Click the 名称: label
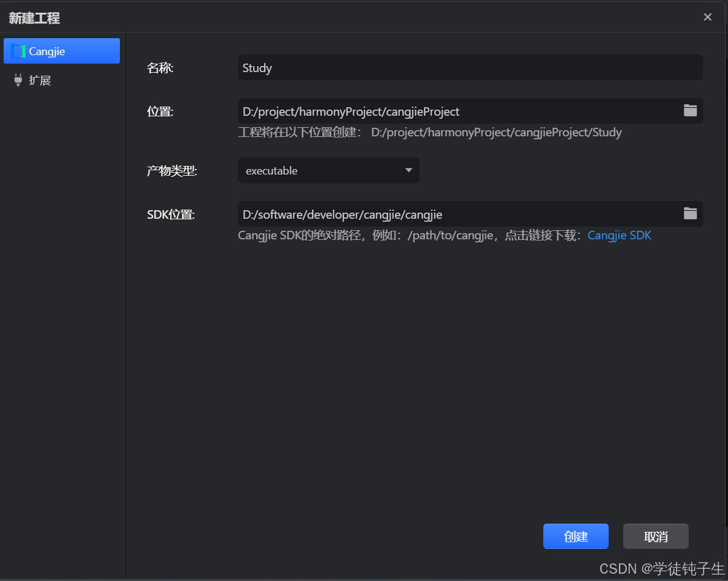Viewport: 728px width, 581px height. 160,68
